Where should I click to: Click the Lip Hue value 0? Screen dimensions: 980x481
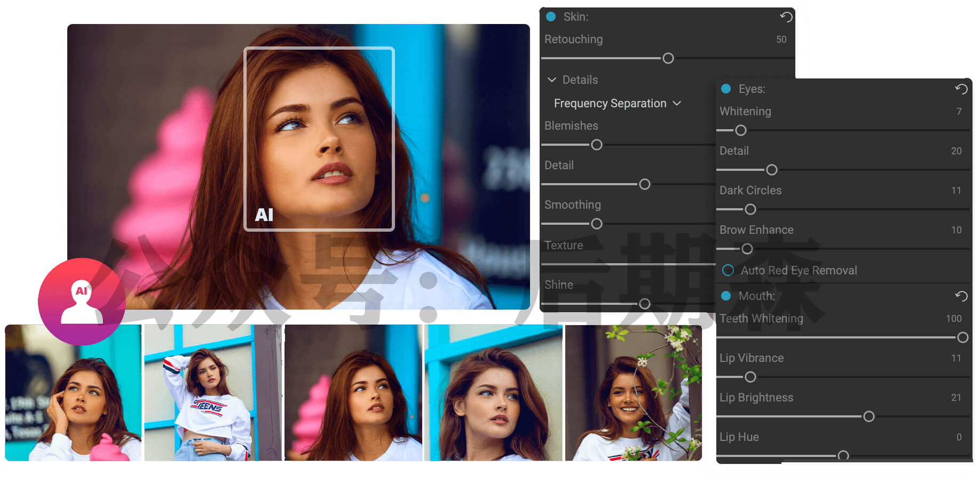(x=959, y=437)
